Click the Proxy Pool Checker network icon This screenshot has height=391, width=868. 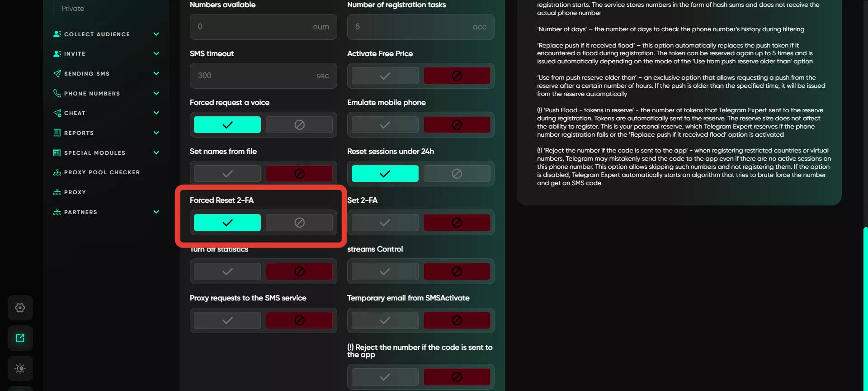[x=57, y=172]
